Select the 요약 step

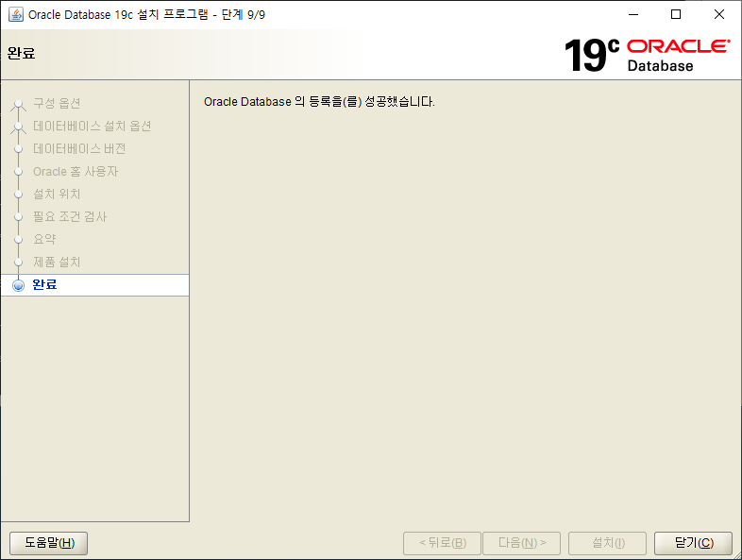pyautogui.click(x=44, y=240)
